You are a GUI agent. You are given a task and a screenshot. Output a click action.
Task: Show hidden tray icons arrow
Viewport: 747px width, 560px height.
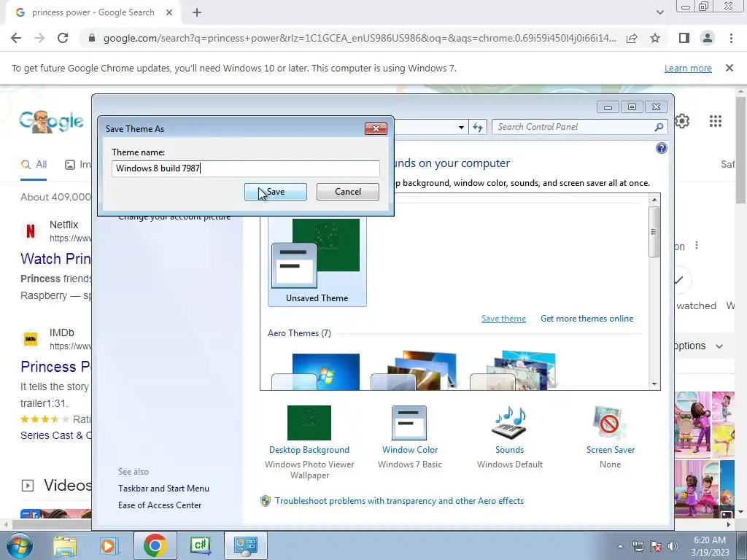coord(620,546)
